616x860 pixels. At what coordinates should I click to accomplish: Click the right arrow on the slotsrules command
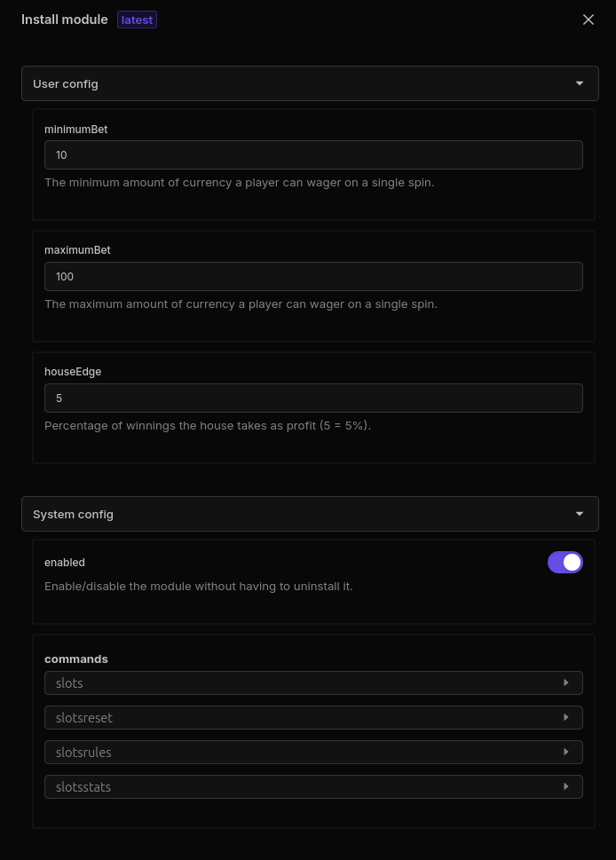(566, 752)
